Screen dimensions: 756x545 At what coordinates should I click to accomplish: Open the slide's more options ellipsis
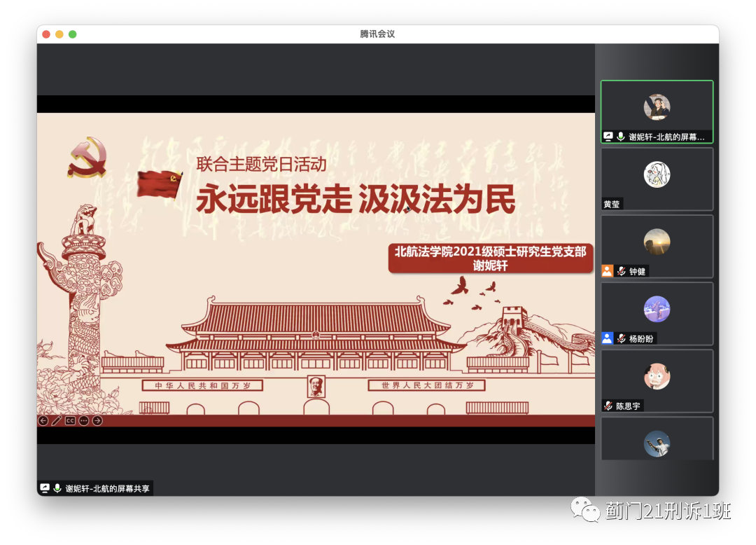coord(84,420)
